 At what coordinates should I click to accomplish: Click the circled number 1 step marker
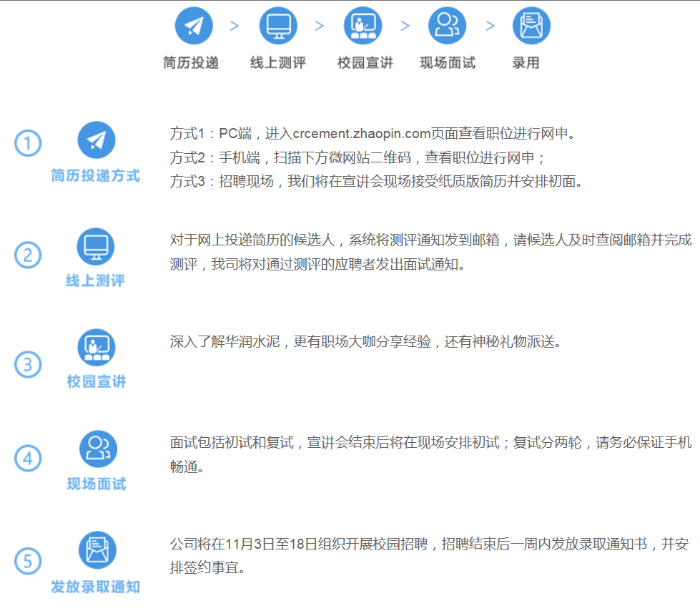pyautogui.click(x=28, y=143)
